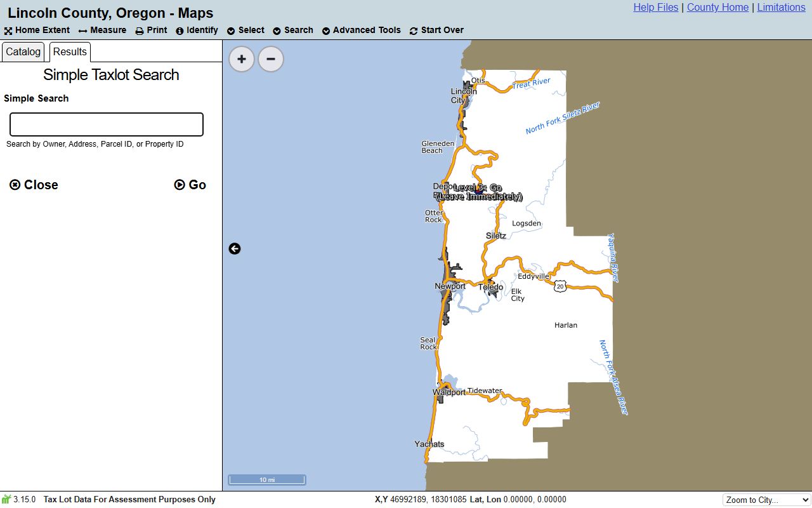Image resolution: width=812 pixels, height=508 pixels.
Task: Open the Help Files link
Action: tap(656, 8)
